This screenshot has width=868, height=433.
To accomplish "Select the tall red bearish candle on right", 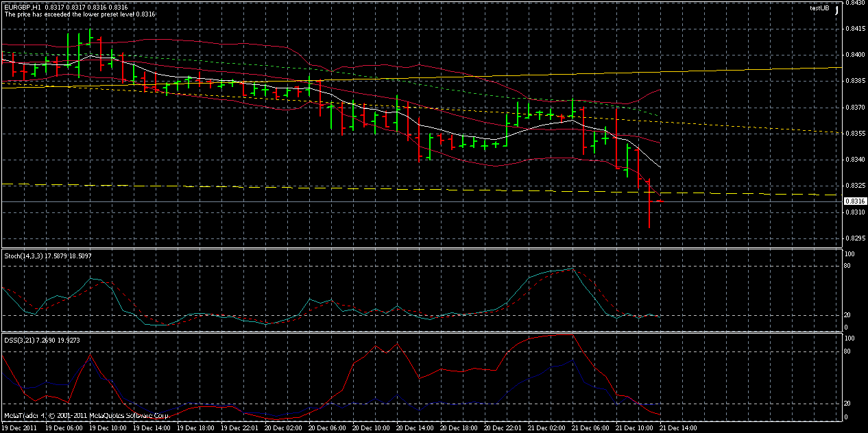I will (650, 202).
